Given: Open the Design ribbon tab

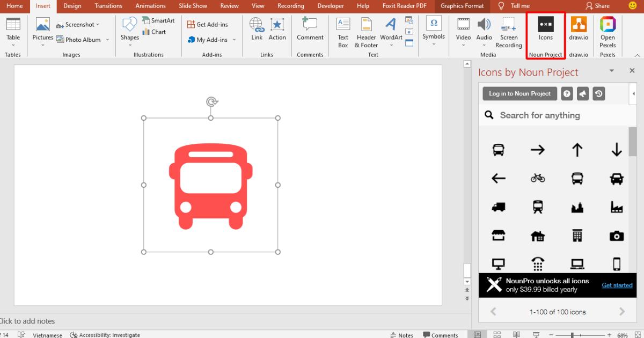Looking at the screenshot, I should pos(72,6).
